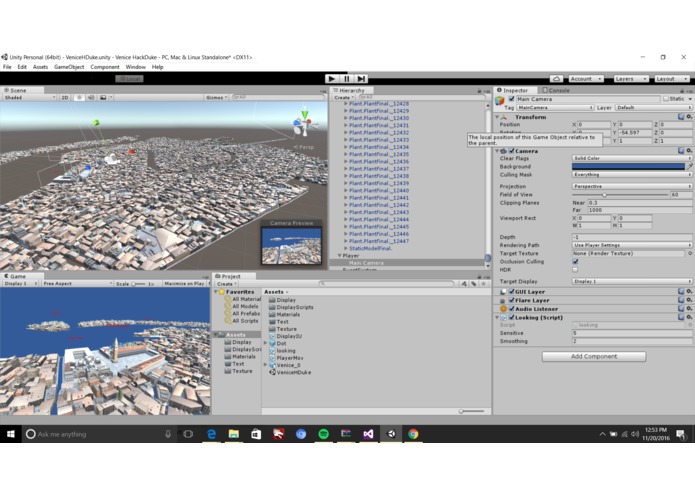Open the GUI Layer gear menu
The width and height of the screenshot is (695, 494).
689,292
